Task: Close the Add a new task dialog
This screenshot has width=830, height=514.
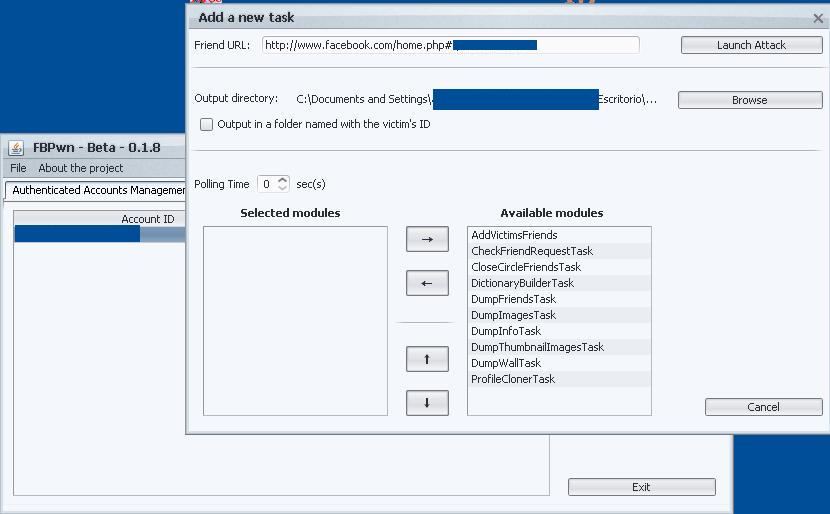Action: point(817,18)
